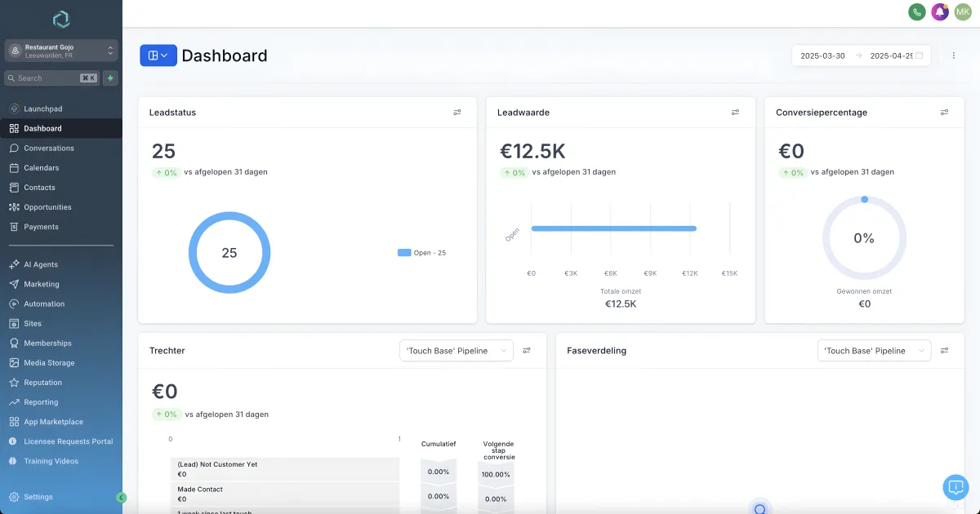Click the 'Open - 25' legend color swatch

coord(404,253)
